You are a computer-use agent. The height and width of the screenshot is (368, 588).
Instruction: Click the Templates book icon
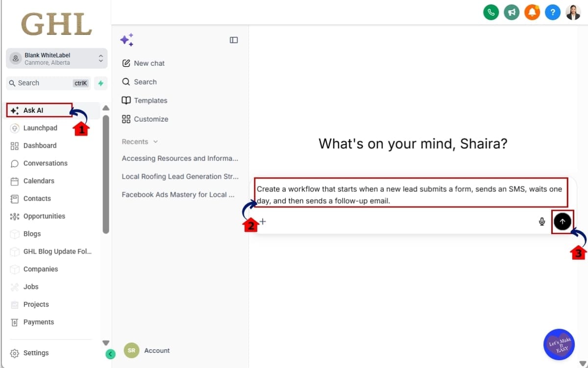pos(126,101)
